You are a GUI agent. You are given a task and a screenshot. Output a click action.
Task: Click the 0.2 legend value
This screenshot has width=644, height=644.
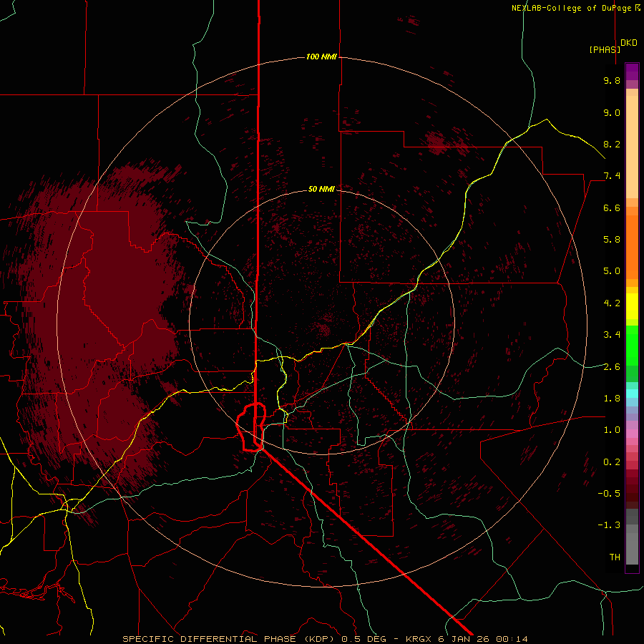tap(612, 462)
